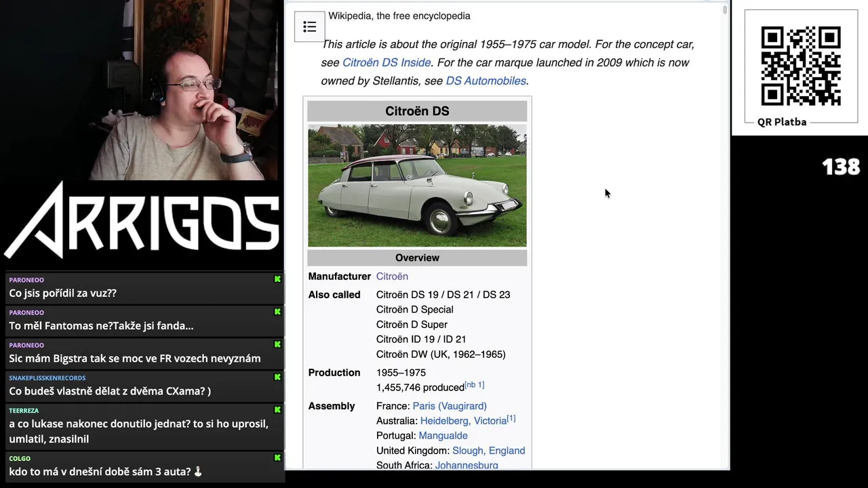Click chat message 'a co lukase nakonec donutilo'
This screenshot has height=488, width=868.
point(139,431)
